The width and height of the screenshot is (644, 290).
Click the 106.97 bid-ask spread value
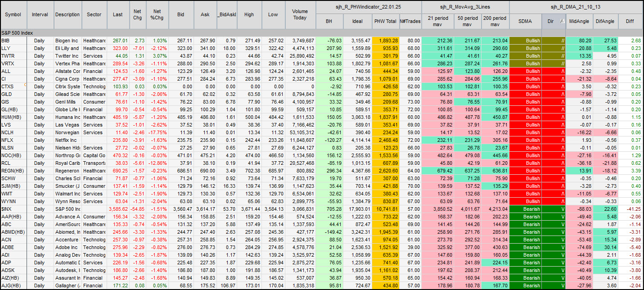(x=226, y=285)
